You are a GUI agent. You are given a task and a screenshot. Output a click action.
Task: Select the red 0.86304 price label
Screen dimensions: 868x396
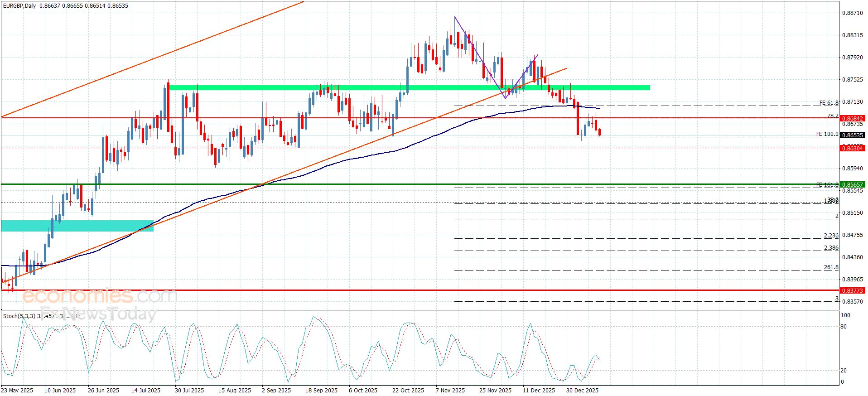(x=852, y=148)
